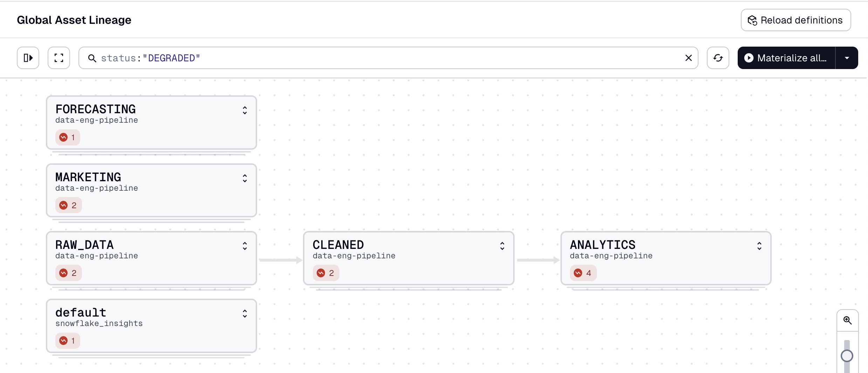Click the search magnifier icon

(x=92, y=58)
